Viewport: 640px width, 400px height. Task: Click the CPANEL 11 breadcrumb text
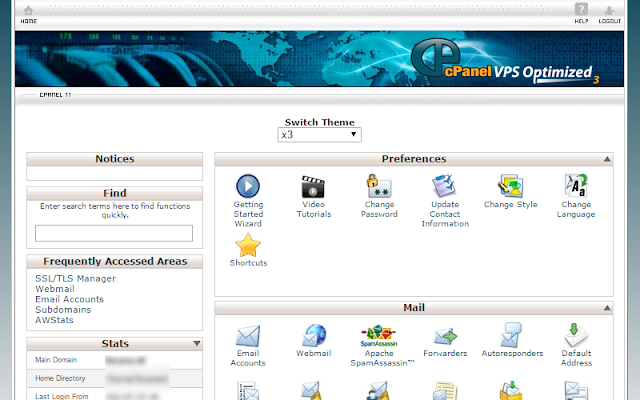55,95
